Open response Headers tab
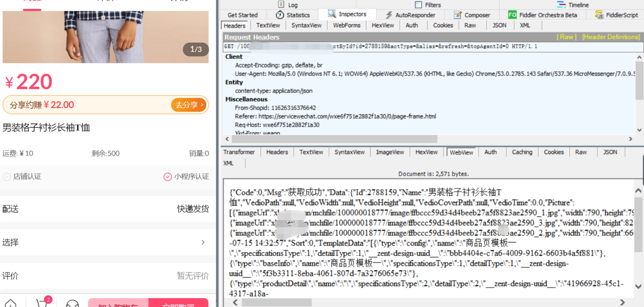Viewport: 644px width, 307px height. click(x=277, y=152)
